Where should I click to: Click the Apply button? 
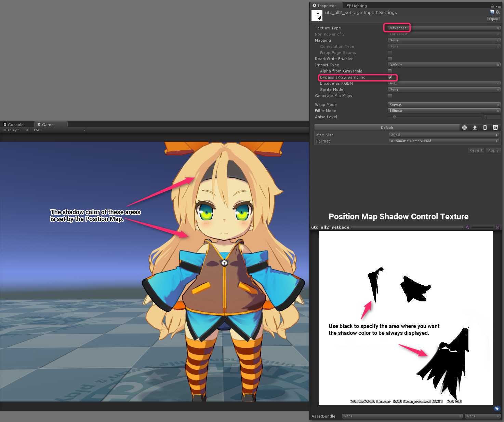[493, 150]
